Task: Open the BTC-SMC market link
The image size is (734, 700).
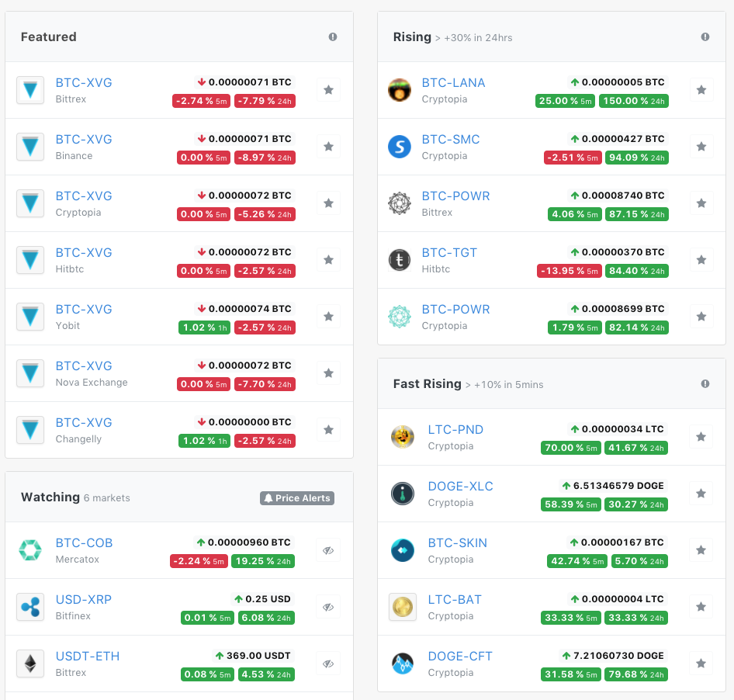Action: (451, 139)
